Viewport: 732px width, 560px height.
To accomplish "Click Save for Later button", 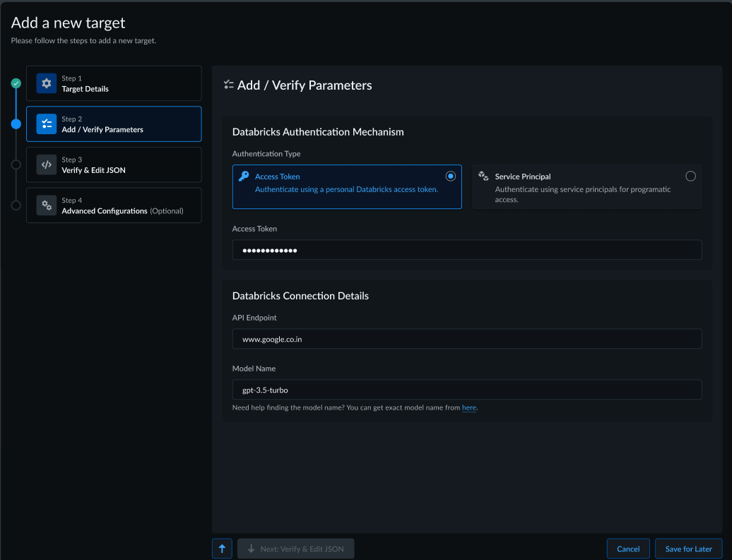I will coord(688,549).
